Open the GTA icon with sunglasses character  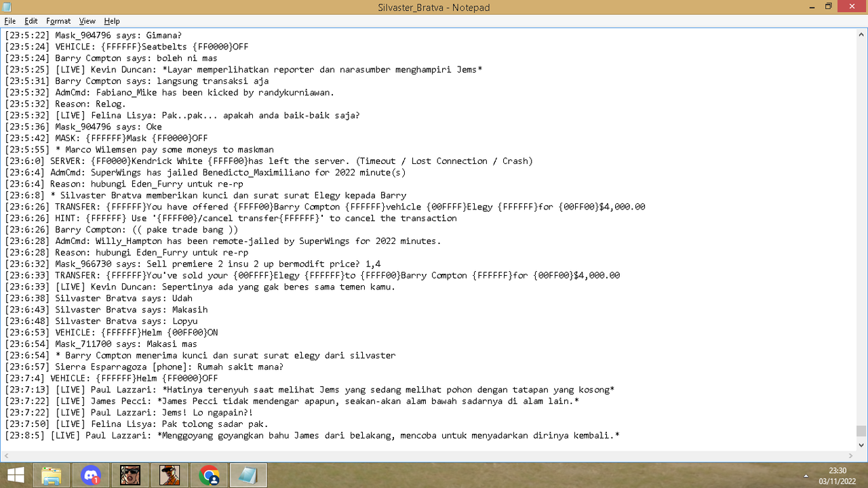coord(130,475)
